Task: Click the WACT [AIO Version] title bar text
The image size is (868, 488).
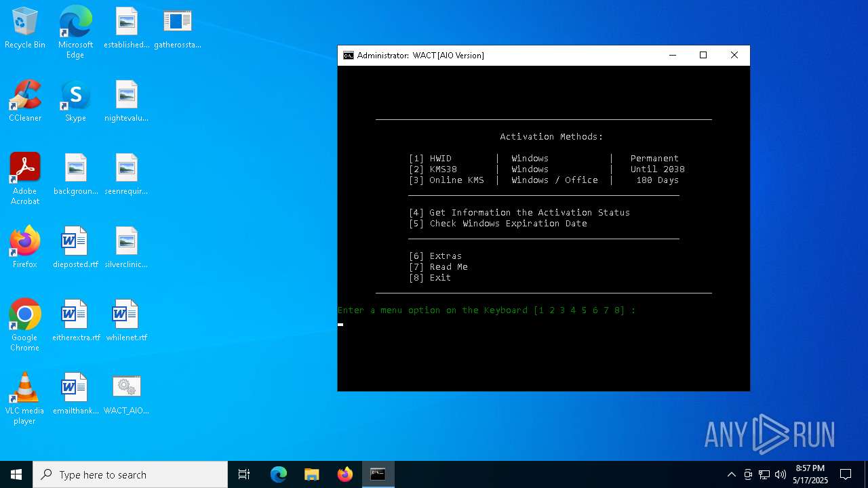Action: click(x=448, y=56)
